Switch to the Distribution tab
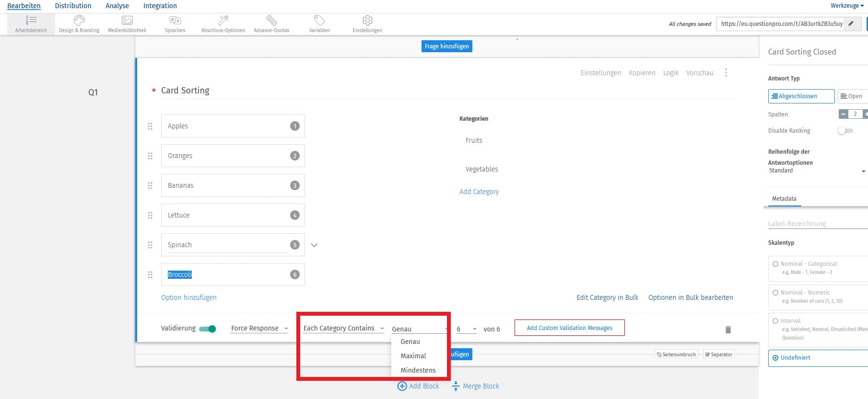The height and width of the screenshot is (399, 868). coord(73,6)
